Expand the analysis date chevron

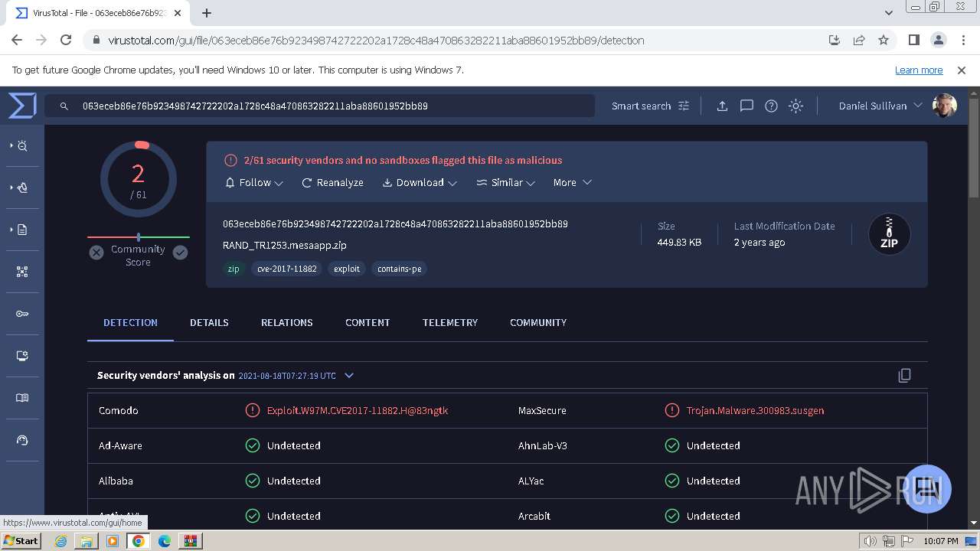pyautogui.click(x=349, y=375)
